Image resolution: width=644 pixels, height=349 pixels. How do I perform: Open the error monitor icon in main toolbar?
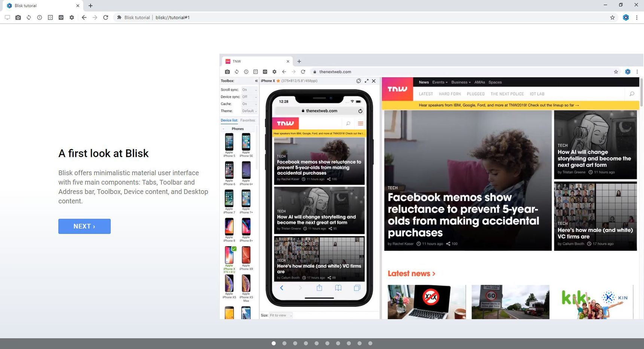(39, 18)
